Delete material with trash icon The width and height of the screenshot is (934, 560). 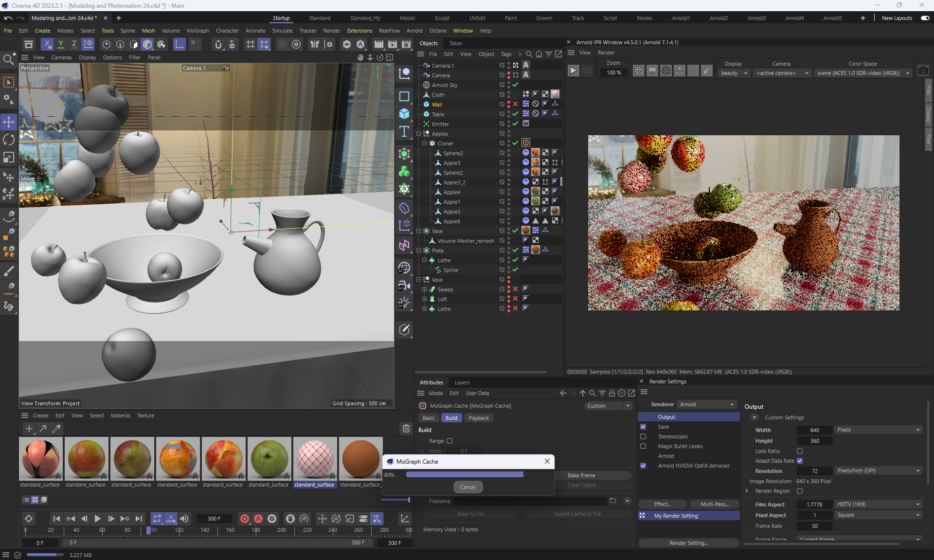406,429
